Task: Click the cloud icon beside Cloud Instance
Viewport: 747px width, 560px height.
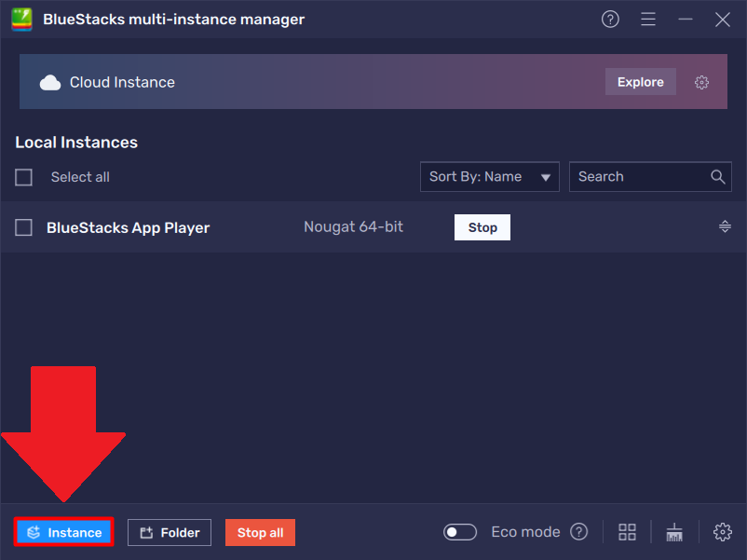Action: click(50, 82)
